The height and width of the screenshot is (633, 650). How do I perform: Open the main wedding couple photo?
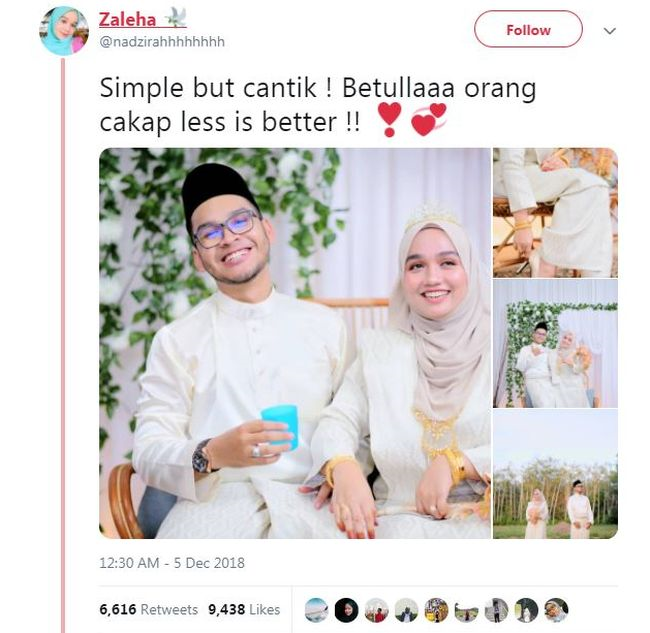click(x=295, y=343)
